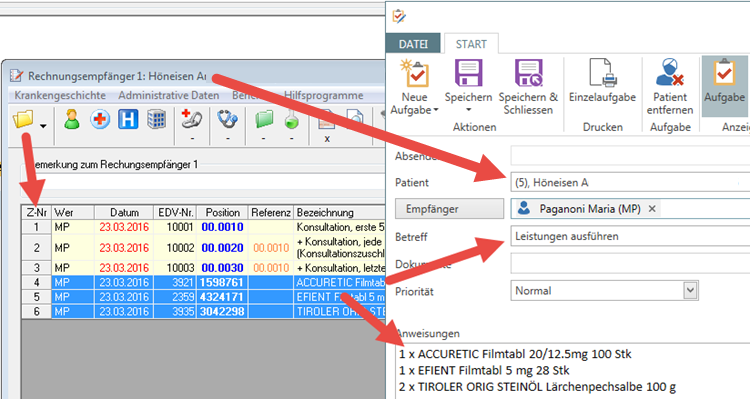Open the Krankengeschichte menu
The width and height of the screenshot is (750, 399).
pos(60,95)
